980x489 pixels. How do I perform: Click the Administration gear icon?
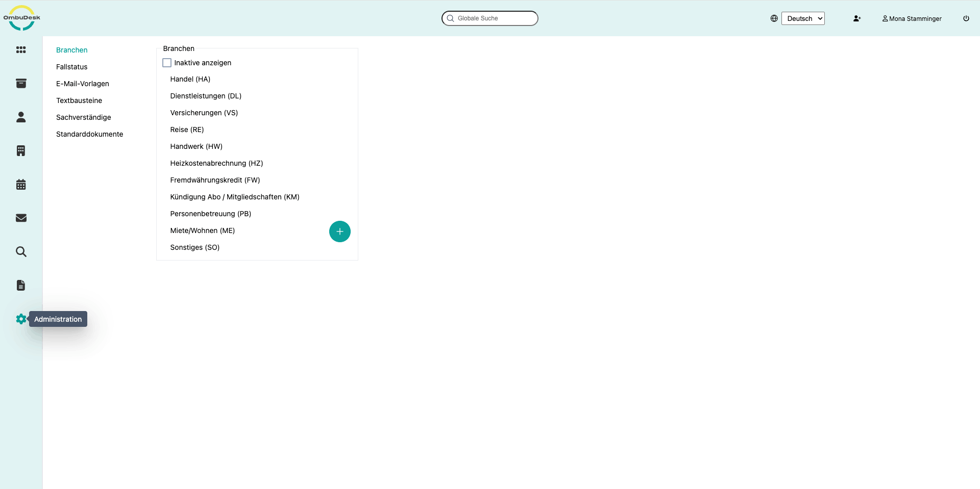(21, 319)
